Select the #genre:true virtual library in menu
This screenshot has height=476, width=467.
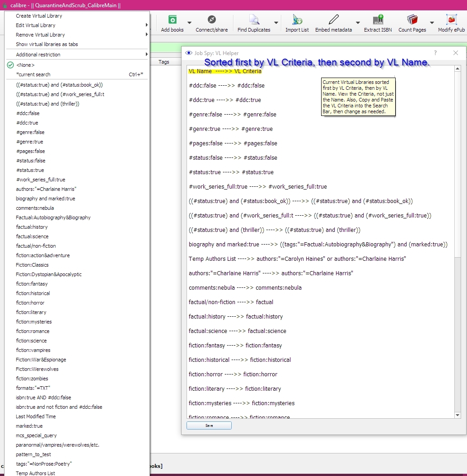pyautogui.click(x=77, y=142)
